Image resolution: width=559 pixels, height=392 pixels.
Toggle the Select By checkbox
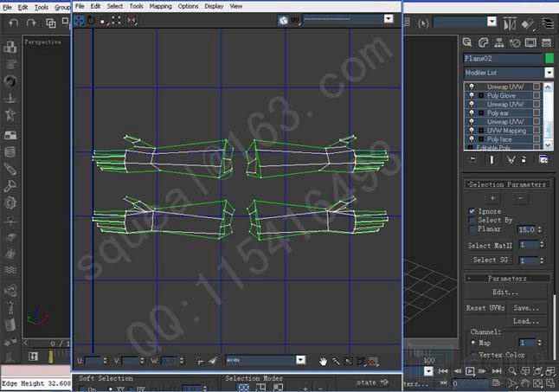pyautogui.click(x=472, y=220)
